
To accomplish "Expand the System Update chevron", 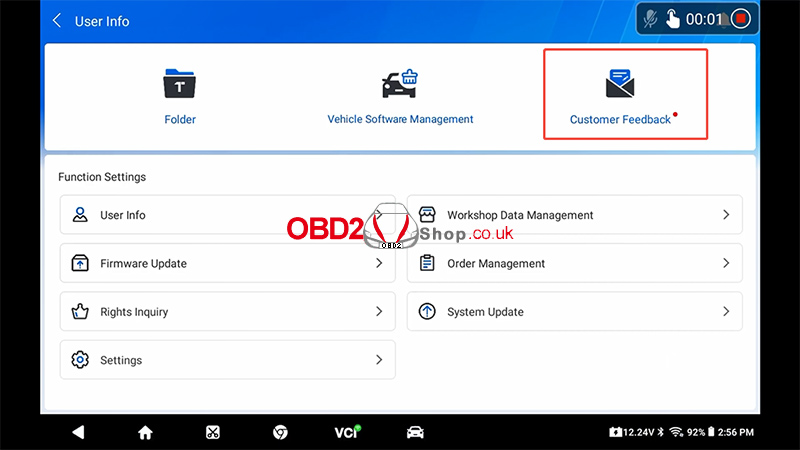I will 726,311.
